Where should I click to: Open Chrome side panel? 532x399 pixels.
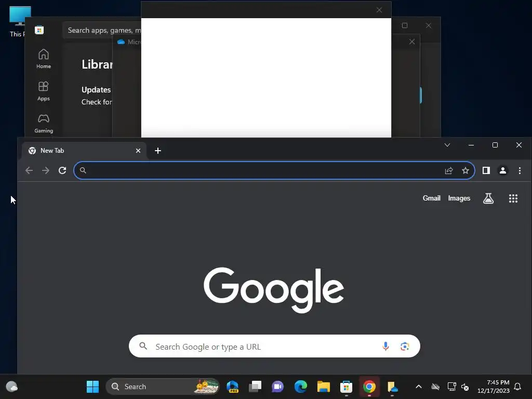point(486,170)
